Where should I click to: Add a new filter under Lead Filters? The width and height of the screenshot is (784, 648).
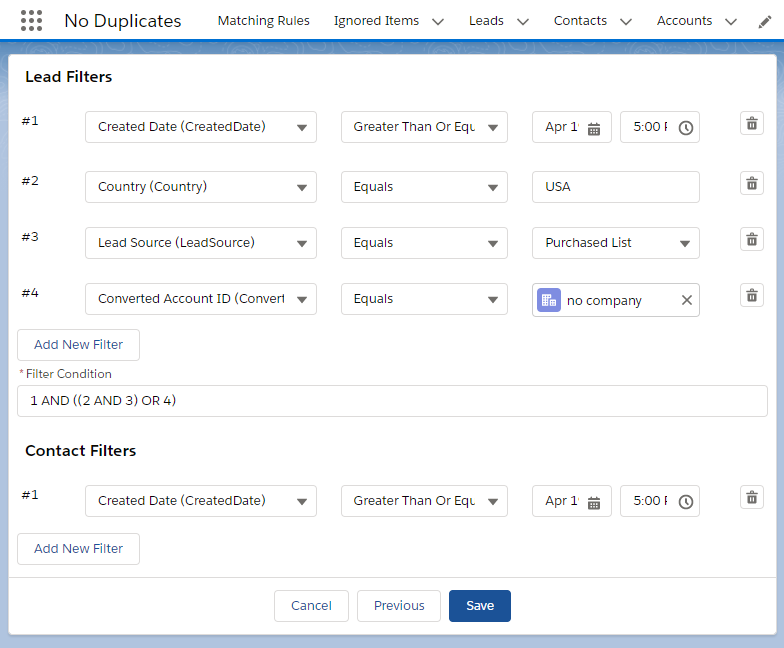pos(78,345)
